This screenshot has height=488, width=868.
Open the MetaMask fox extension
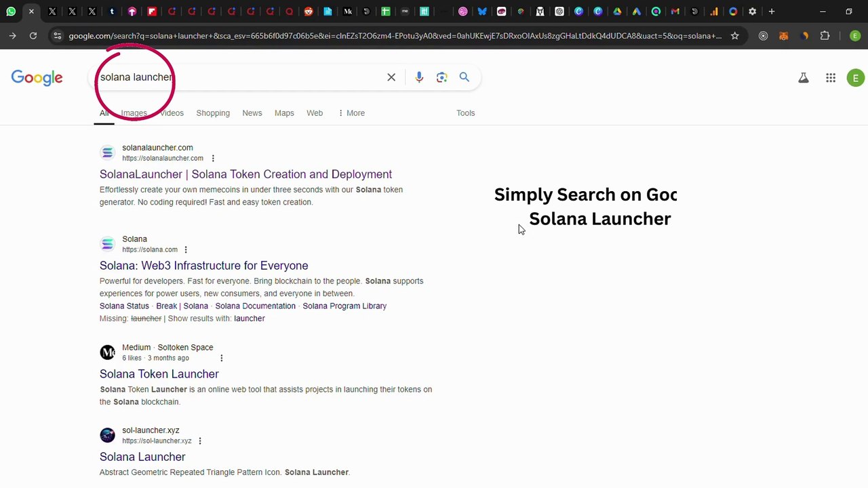pos(784,36)
